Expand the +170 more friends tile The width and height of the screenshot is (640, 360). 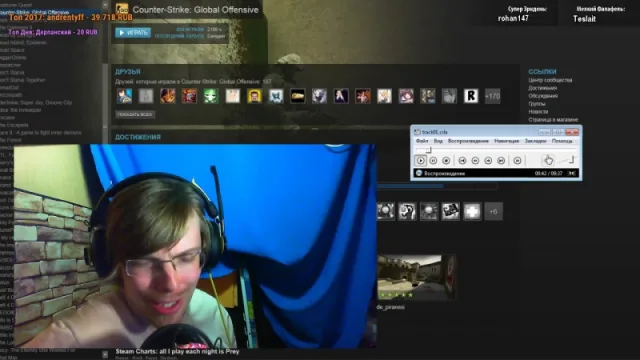click(492, 96)
